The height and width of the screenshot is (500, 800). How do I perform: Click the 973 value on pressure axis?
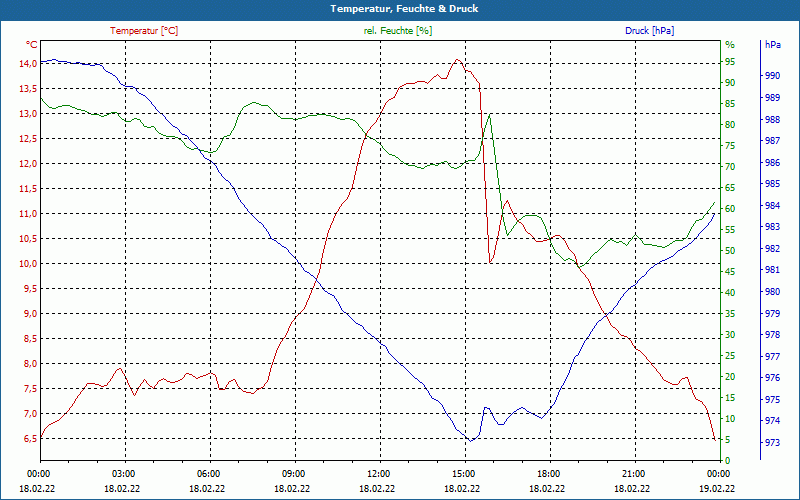(772, 442)
